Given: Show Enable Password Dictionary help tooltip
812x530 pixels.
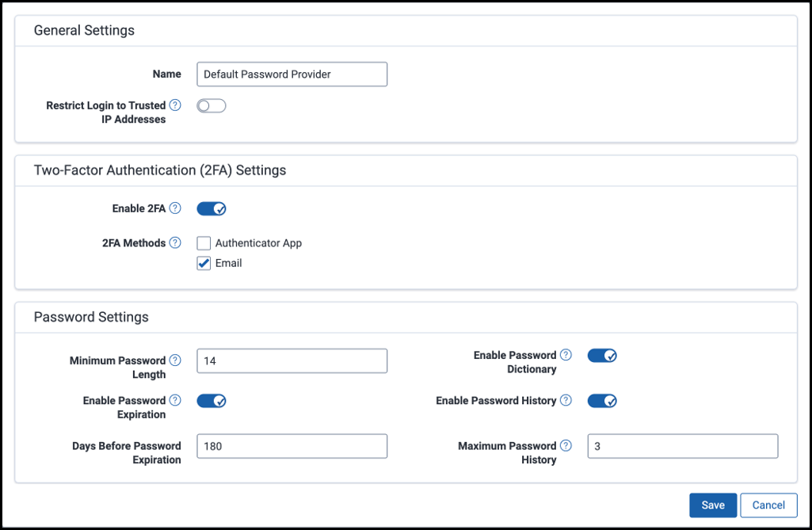Looking at the screenshot, I should [x=566, y=355].
